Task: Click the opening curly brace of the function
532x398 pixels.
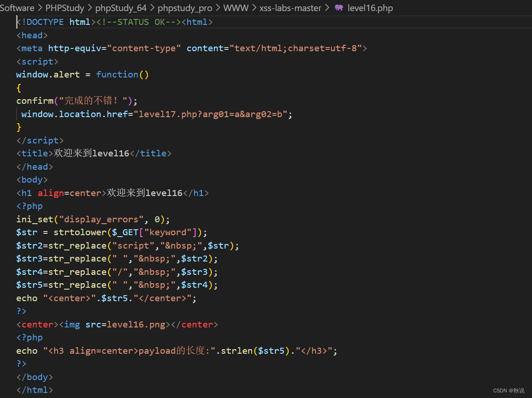Action: (x=18, y=88)
